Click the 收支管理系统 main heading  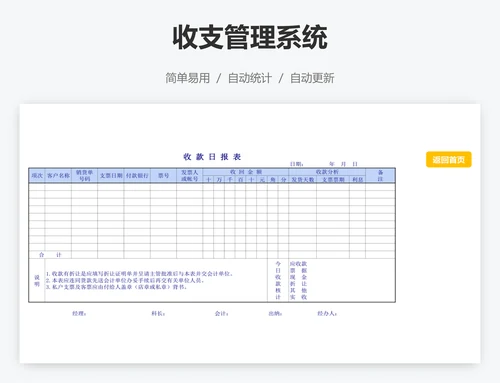tap(250, 37)
